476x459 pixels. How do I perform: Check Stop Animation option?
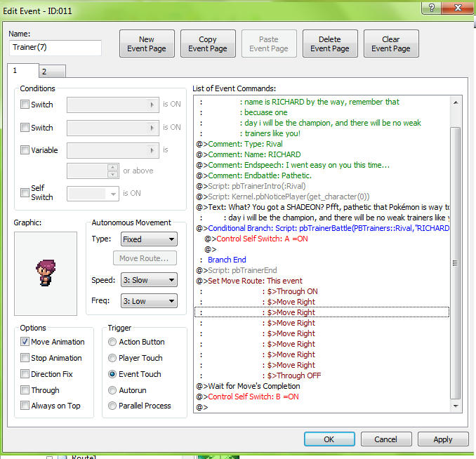click(25, 358)
